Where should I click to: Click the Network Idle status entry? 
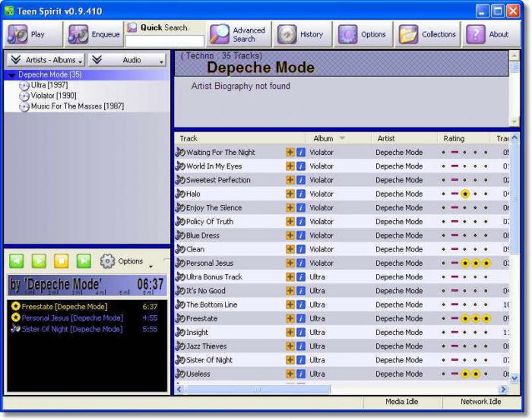click(481, 402)
